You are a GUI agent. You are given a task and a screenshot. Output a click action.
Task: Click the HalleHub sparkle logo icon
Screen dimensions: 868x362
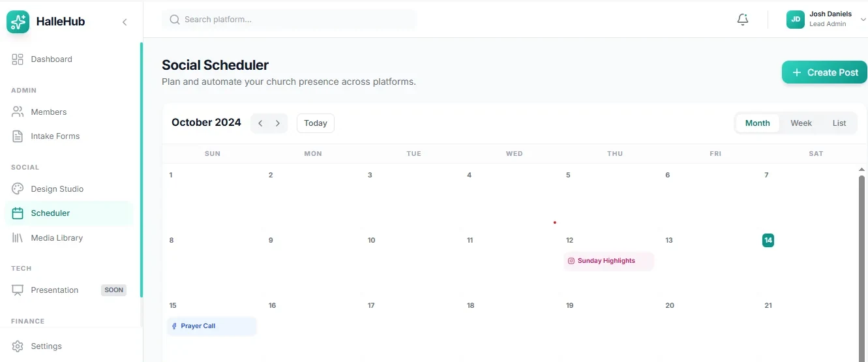point(18,22)
